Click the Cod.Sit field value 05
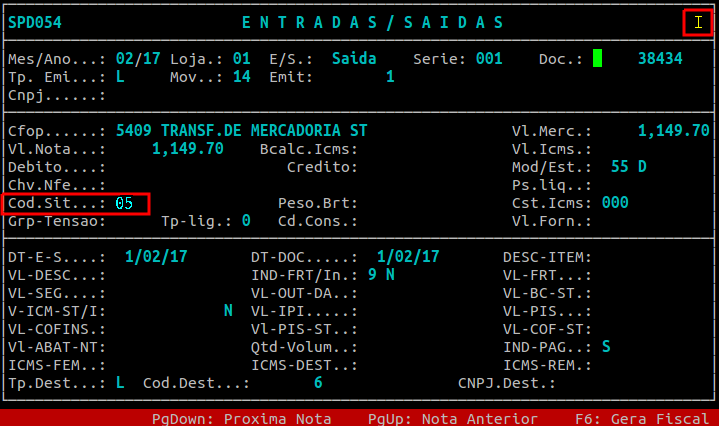Viewport: 719px width, 426px height. [x=124, y=203]
